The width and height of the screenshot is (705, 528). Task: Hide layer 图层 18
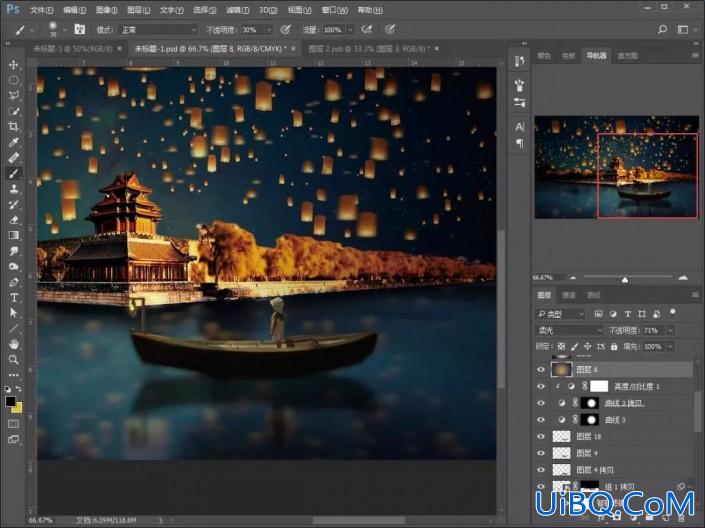[x=540, y=436]
